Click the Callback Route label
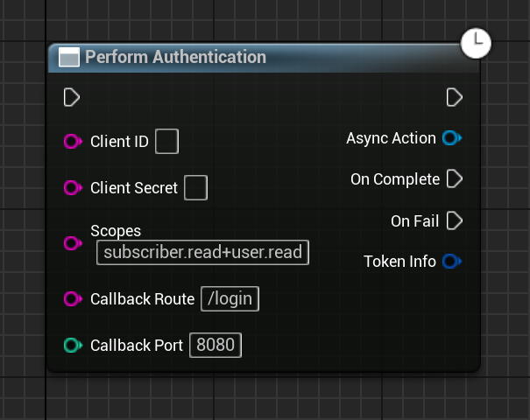This screenshot has width=530, height=420. [x=142, y=298]
